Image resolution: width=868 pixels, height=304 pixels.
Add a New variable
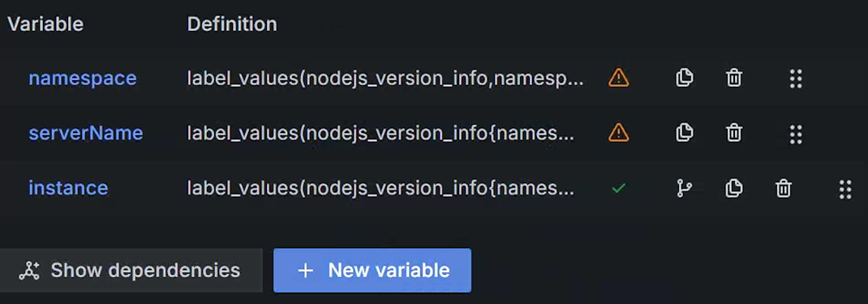(372, 270)
